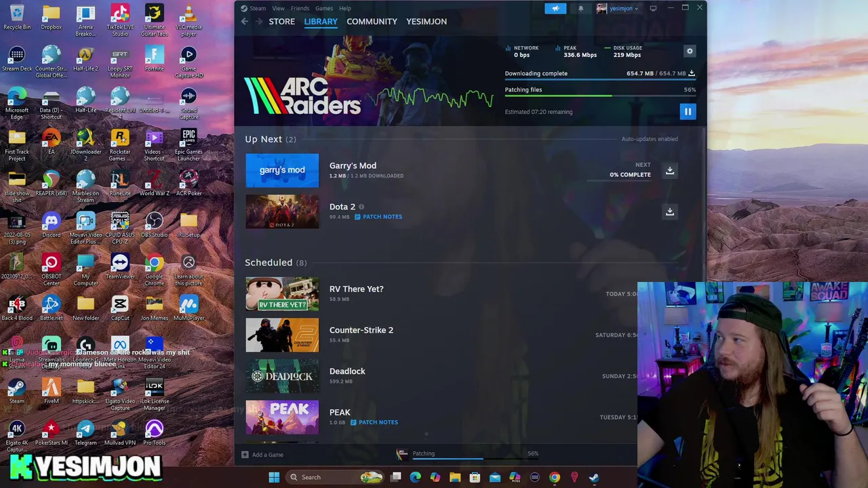Select Garry's Mod thumbnail
The width and height of the screenshot is (868, 488).
282,170
